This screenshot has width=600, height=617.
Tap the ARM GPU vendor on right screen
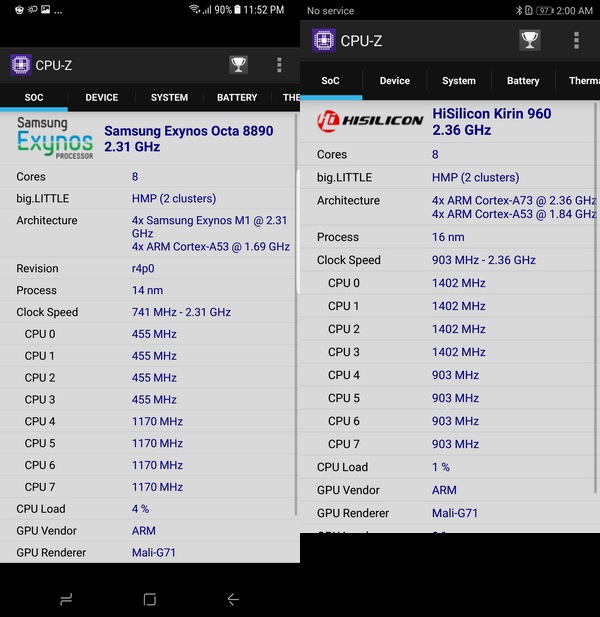click(x=444, y=490)
